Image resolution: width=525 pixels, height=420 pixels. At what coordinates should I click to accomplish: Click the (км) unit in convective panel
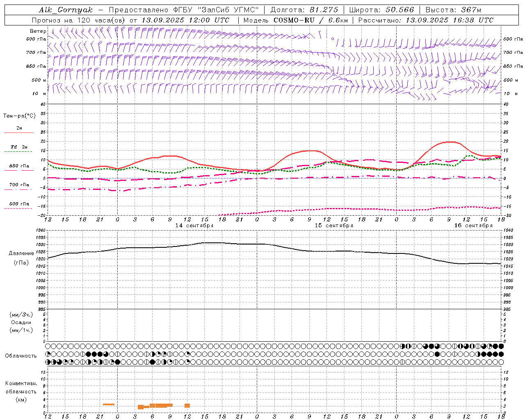click(21, 399)
